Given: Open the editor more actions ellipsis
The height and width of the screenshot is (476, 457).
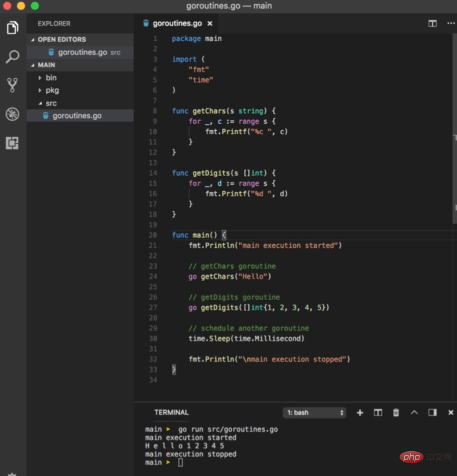Looking at the screenshot, I should coord(451,23).
